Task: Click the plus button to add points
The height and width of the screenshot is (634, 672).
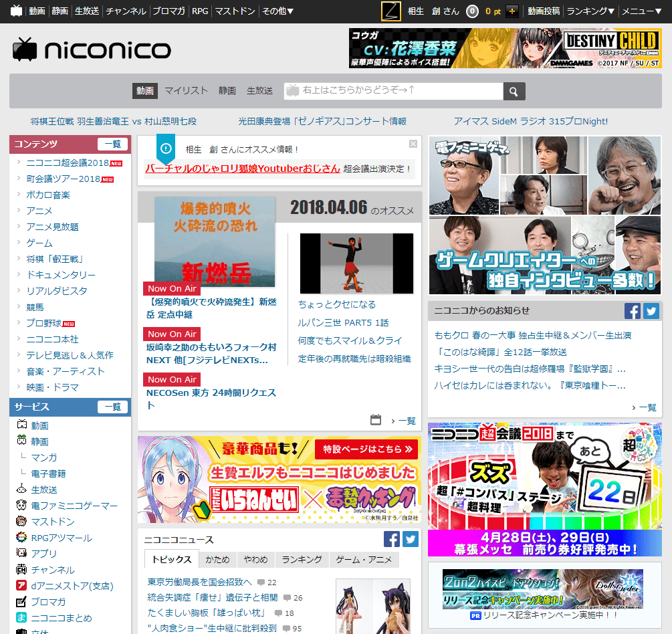Action: coord(512,11)
